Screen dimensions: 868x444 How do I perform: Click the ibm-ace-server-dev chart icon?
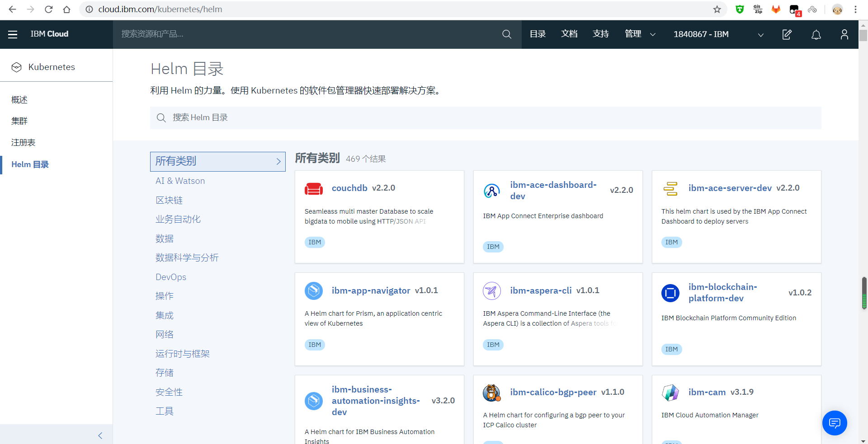(670, 188)
